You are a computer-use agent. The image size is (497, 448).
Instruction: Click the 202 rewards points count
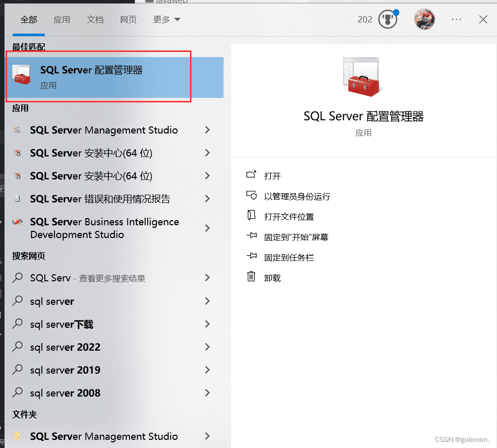click(x=365, y=20)
